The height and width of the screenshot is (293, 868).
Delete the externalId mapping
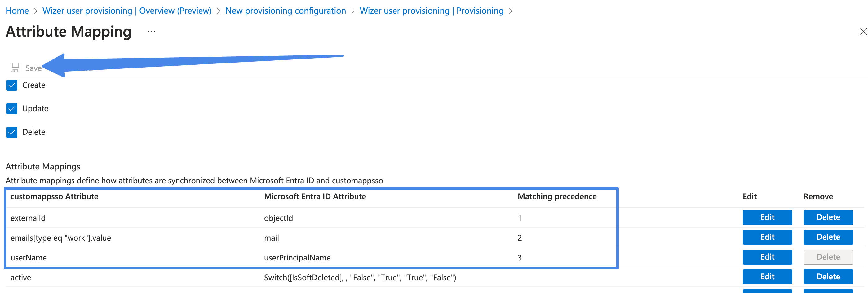(828, 217)
